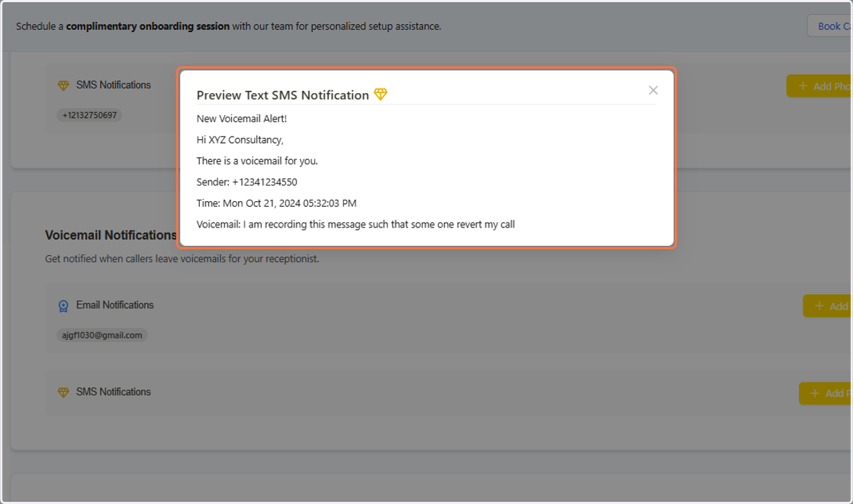Add phone in Voicemail SMS Notifications row

[x=826, y=393]
